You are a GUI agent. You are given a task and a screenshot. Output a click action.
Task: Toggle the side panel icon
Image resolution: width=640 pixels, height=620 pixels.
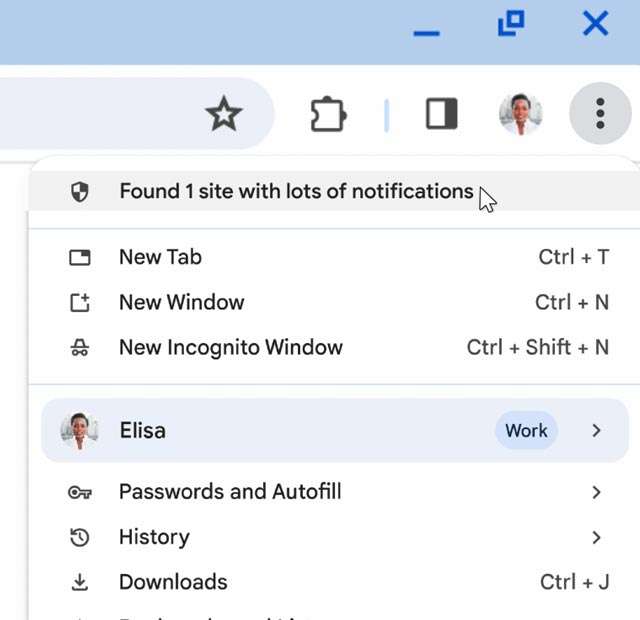tap(441, 114)
